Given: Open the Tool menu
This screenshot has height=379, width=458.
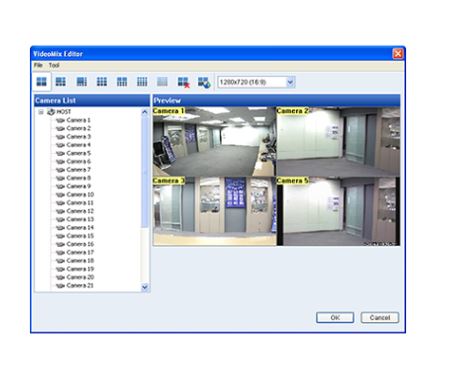Looking at the screenshot, I should [54, 65].
